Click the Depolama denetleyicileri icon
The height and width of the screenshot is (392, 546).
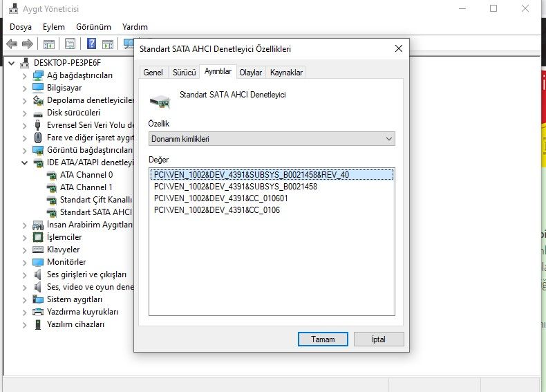[37, 100]
